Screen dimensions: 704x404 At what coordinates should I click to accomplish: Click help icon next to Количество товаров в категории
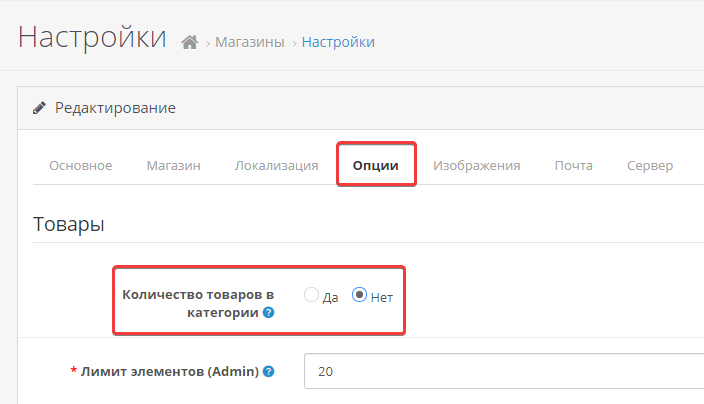(269, 313)
